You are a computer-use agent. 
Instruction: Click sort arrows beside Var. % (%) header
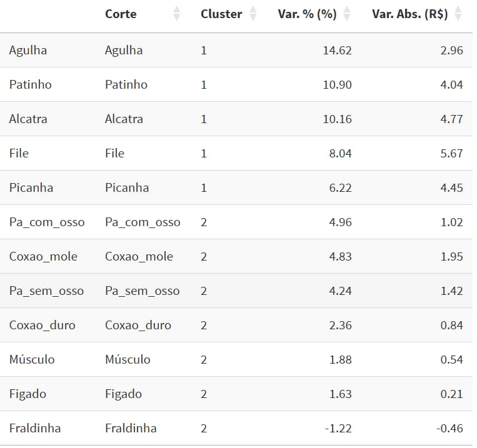click(x=347, y=14)
